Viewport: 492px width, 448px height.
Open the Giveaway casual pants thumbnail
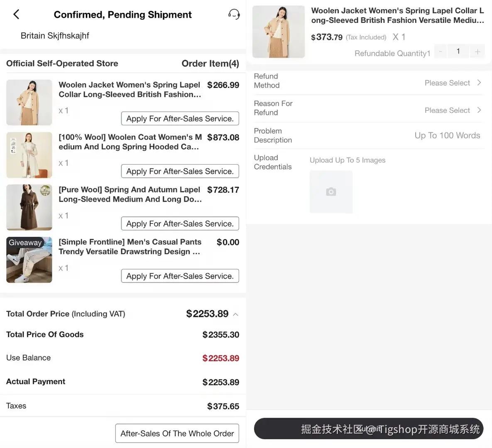point(29,260)
